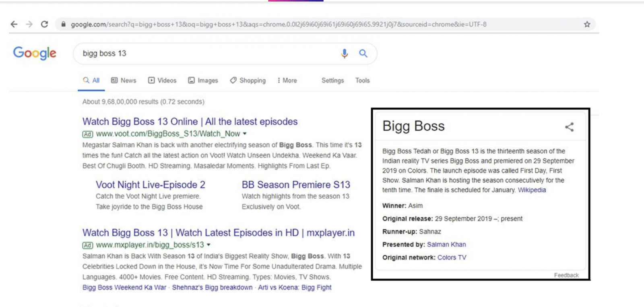The width and height of the screenshot is (644, 307).
Task: Open the mxplayer.in Bigg Boss 13 result
Action: (219, 233)
